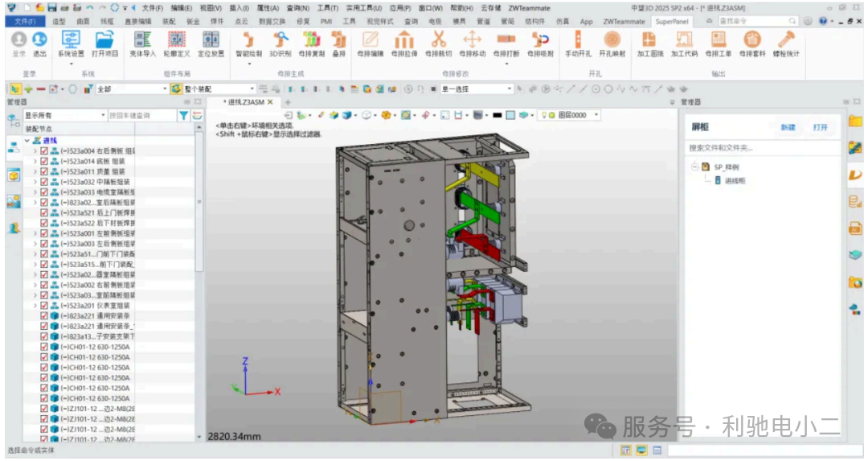
Task: Open the 文件(F) menu in the title bar
Action: 152,8
